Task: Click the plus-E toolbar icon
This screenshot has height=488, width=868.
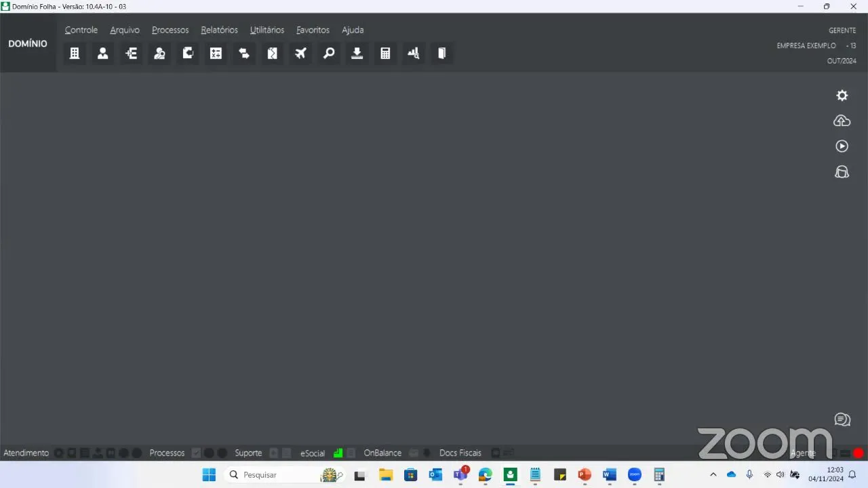Action: tap(132, 54)
